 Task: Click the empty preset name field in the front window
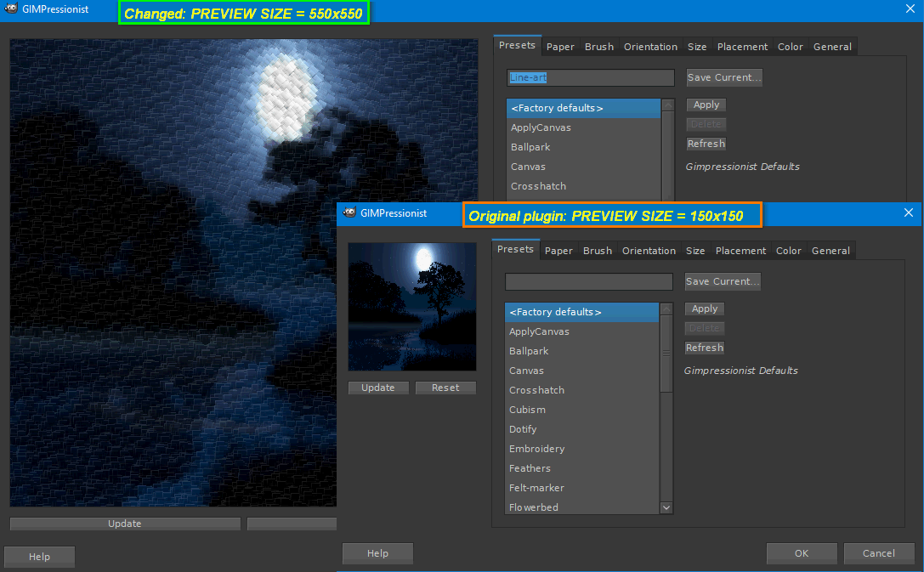point(589,281)
